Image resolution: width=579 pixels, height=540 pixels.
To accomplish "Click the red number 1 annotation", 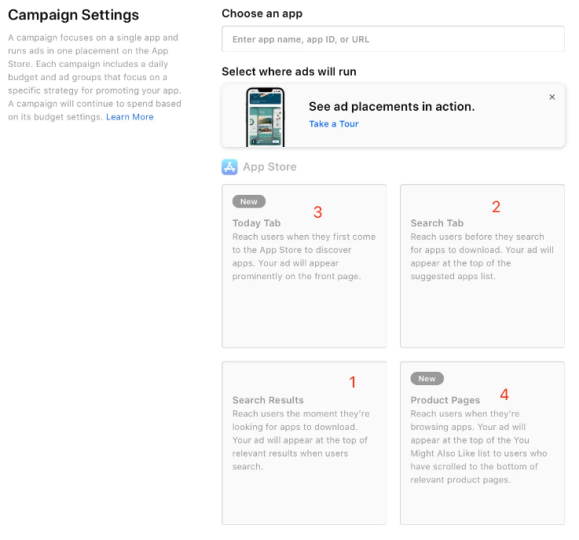I will [x=353, y=382].
